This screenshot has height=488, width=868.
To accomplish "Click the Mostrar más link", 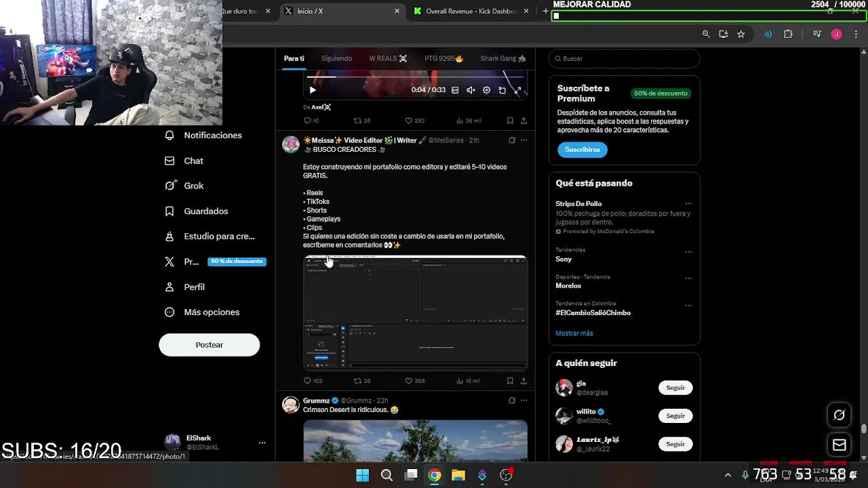I will [x=574, y=333].
